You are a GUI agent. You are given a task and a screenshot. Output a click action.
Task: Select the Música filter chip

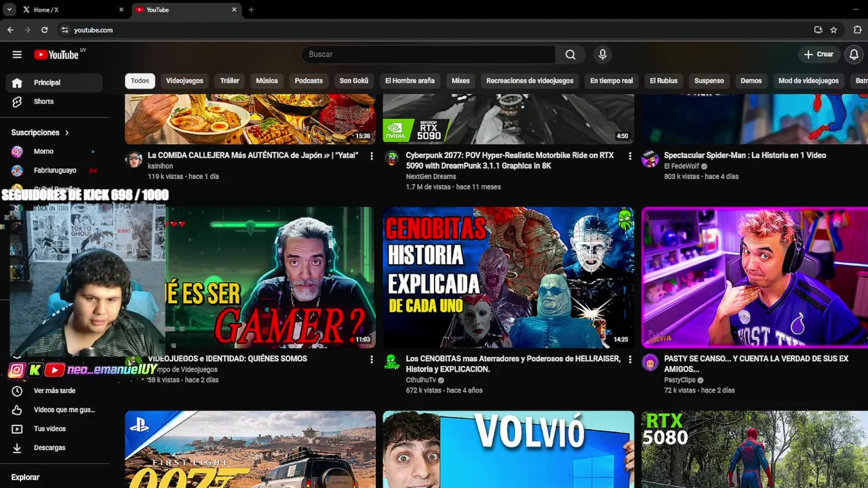[x=267, y=81]
